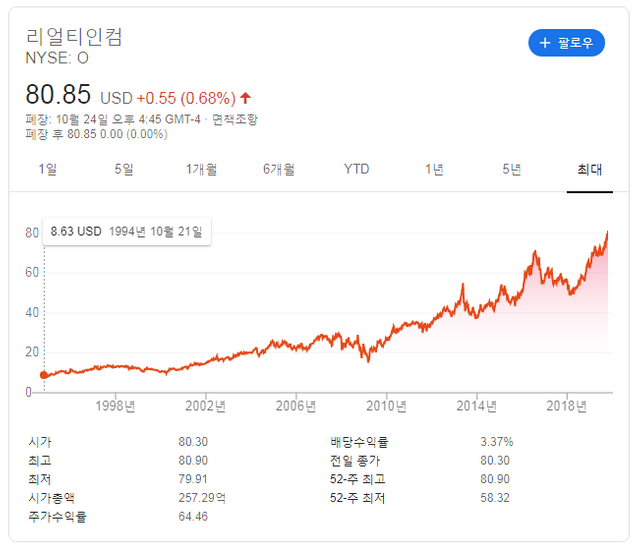Viewport: 640px width, 552px height.
Task: Click the 2002년 axis label
Action: click(205, 406)
